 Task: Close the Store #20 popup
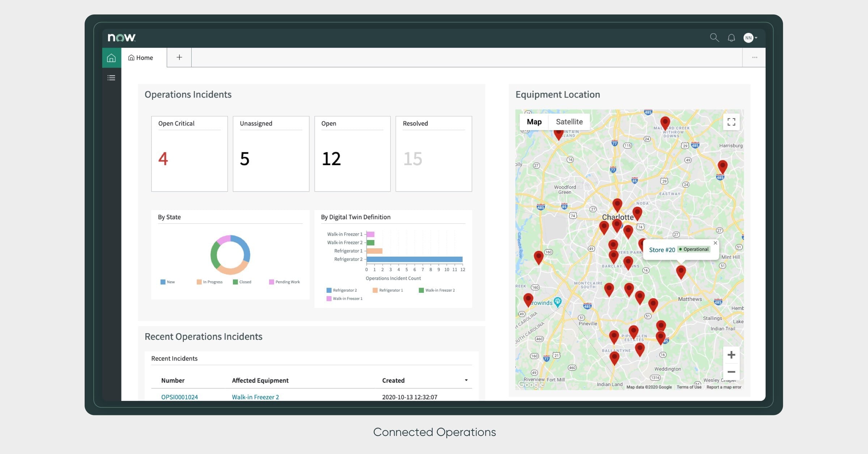[x=715, y=243]
